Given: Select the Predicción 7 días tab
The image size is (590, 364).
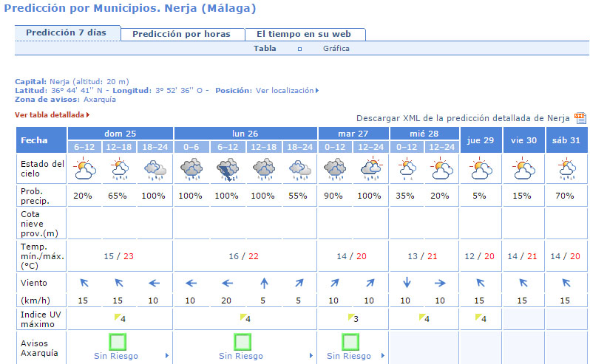Looking at the screenshot, I should coord(67,33).
